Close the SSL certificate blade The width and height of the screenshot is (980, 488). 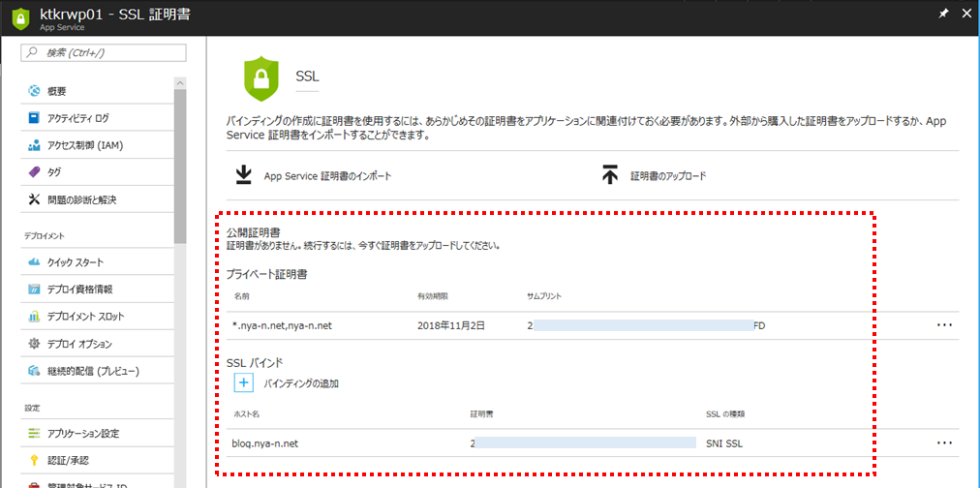tap(965, 15)
